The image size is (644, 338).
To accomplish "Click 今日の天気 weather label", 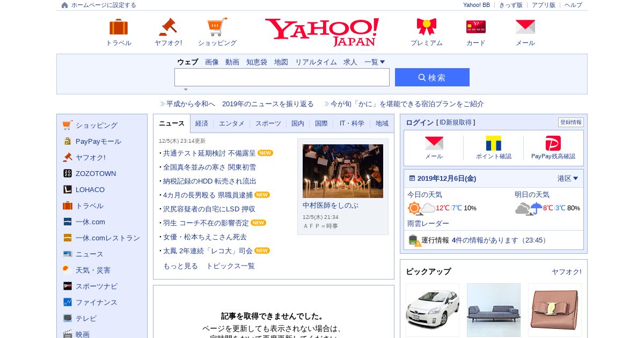I will 425,194.
